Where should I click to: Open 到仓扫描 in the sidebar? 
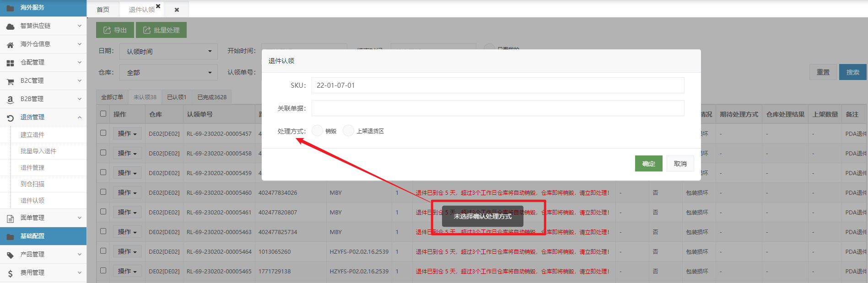click(x=32, y=184)
